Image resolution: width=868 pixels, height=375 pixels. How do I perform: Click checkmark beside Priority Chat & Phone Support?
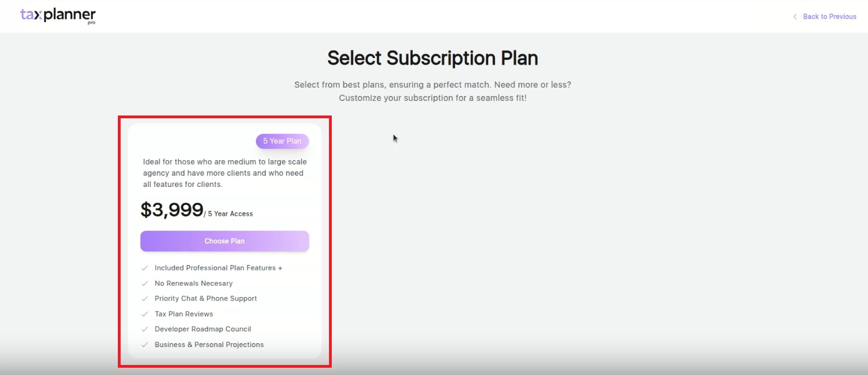(145, 299)
